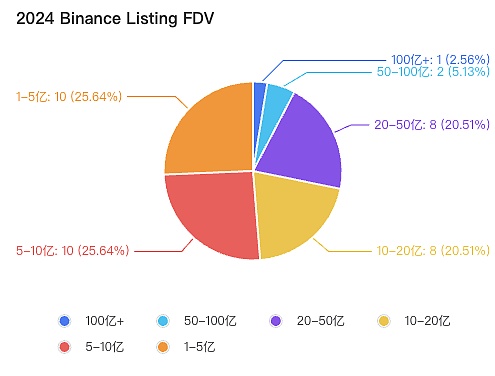Click the orange 1-5亿 legend dot
This screenshot has height=376, width=495.
point(163,347)
